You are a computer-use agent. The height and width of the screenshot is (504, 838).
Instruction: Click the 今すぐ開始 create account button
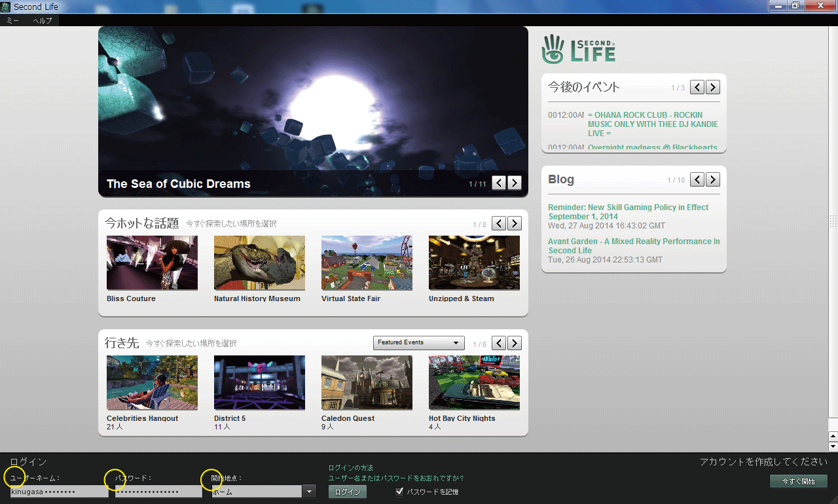(798, 482)
